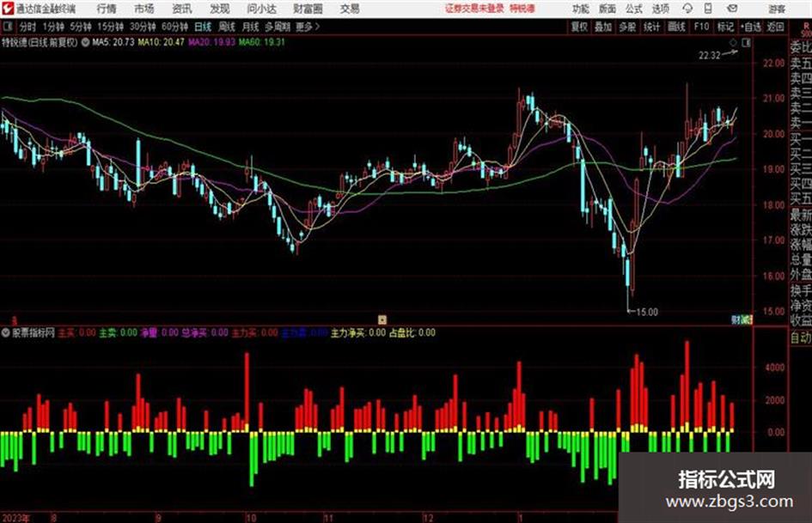Toggle 复权 price adjustment

pyautogui.click(x=579, y=27)
